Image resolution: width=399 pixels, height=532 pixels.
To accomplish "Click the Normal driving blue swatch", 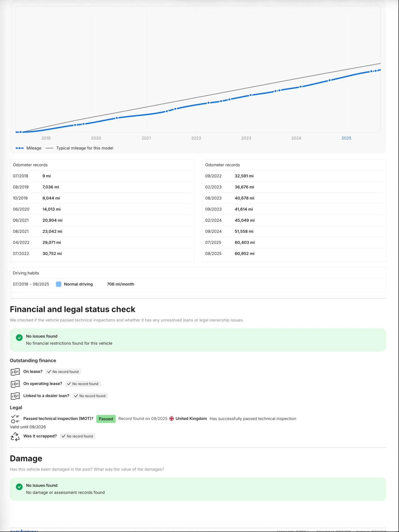I will [59, 284].
